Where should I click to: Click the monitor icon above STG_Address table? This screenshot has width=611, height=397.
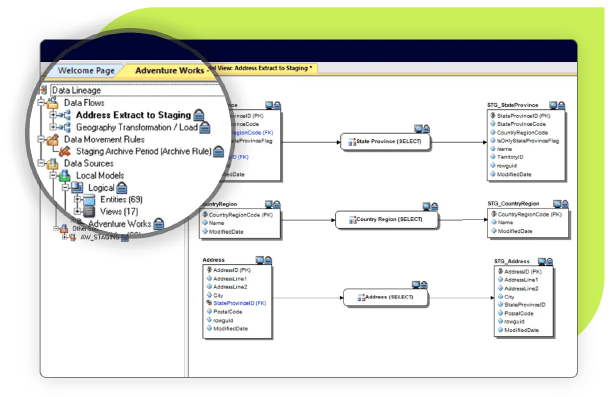click(542, 261)
